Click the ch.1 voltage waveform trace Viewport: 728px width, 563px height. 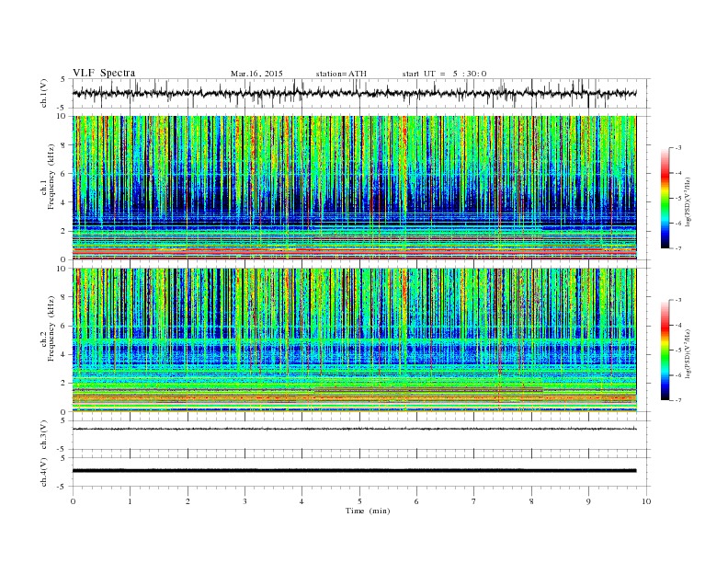click(354, 93)
